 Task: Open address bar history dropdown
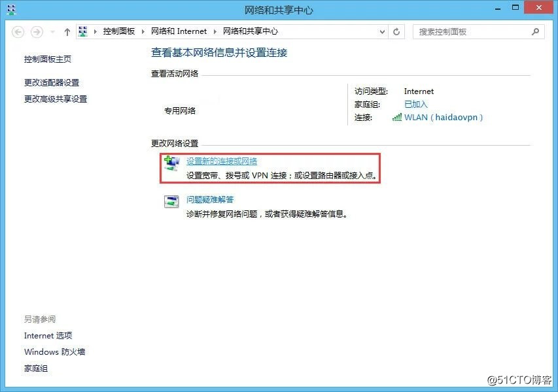click(x=382, y=31)
